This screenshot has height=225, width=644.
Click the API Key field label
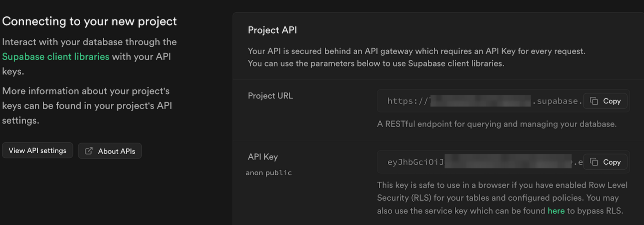pos(263,157)
